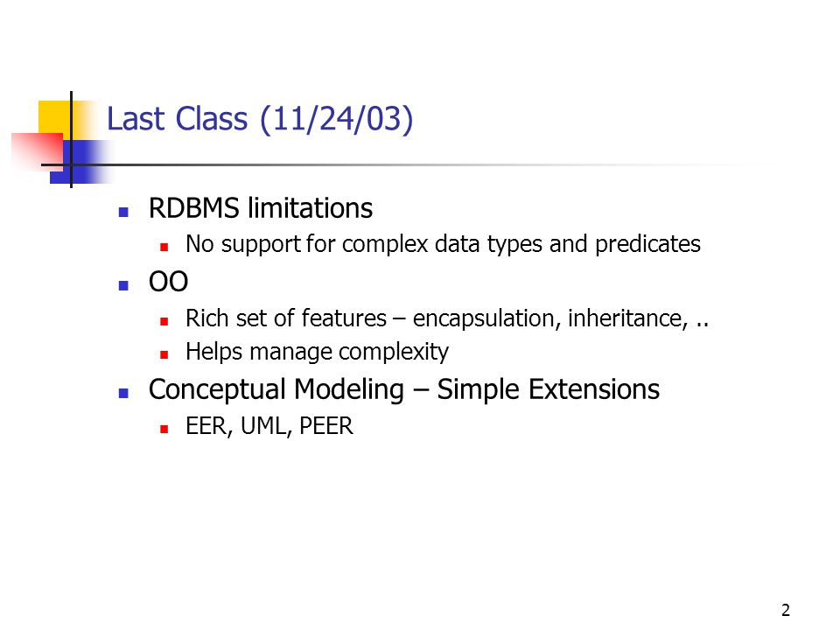The image size is (840, 630).
Task: Click the slide number 2
Action: [786, 610]
